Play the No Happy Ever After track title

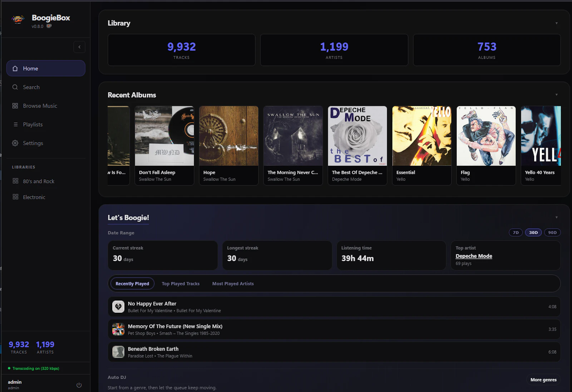click(x=152, y=304)
